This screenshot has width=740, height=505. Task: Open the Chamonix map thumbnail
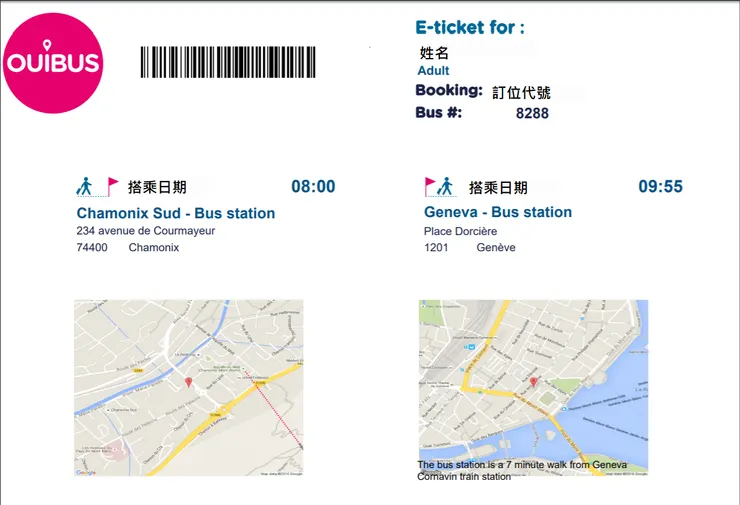coord(188,388)
